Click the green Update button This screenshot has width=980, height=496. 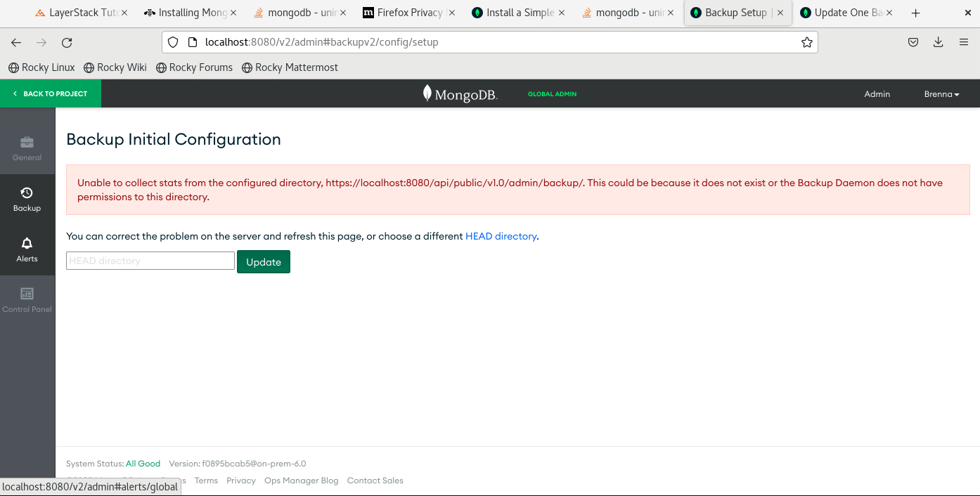coord(264,261)
